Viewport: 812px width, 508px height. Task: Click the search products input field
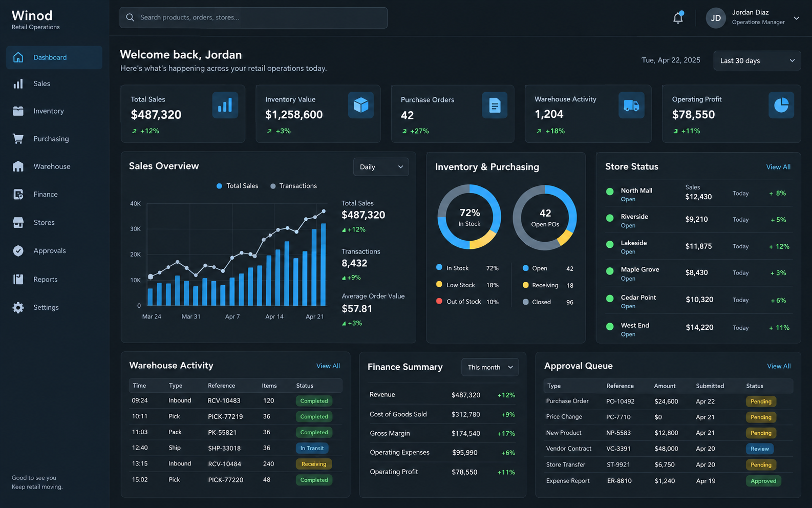click(253, 17)
